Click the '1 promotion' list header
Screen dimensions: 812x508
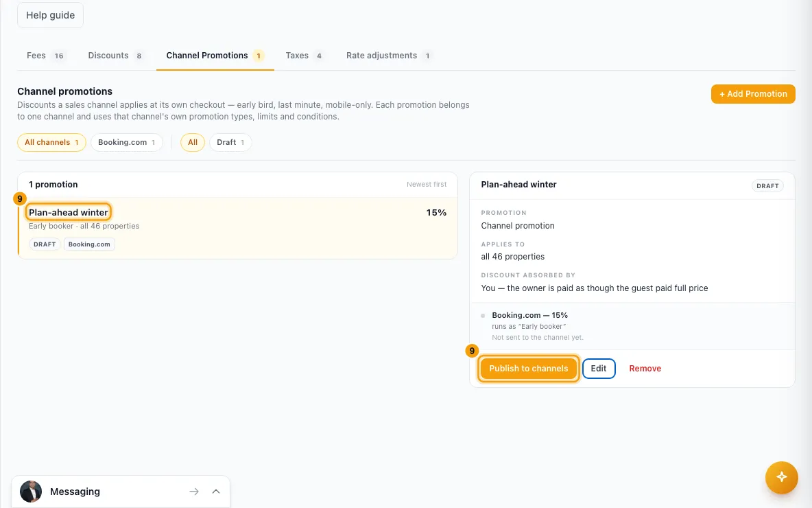[x=53, y=185]
